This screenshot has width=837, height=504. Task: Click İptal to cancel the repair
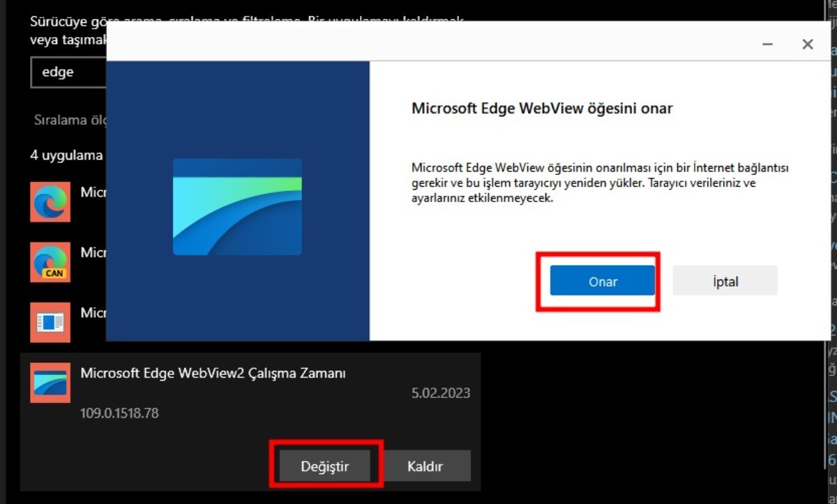click(725, 280)
